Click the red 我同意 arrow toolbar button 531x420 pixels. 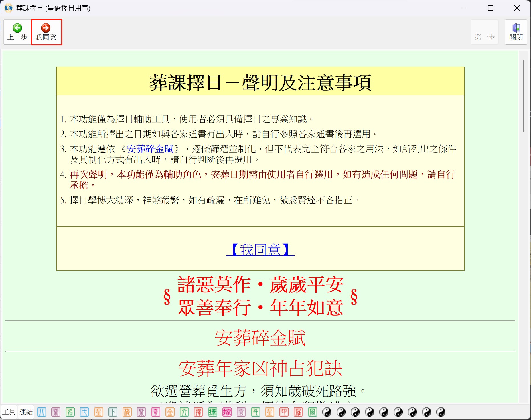tap(46, 32)
